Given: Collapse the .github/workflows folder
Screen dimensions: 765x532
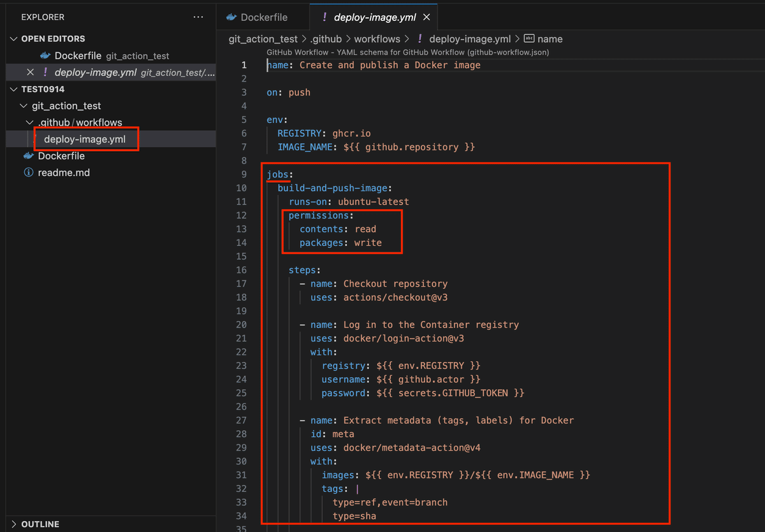Looking at the screenshot, I should coord(29,122).
